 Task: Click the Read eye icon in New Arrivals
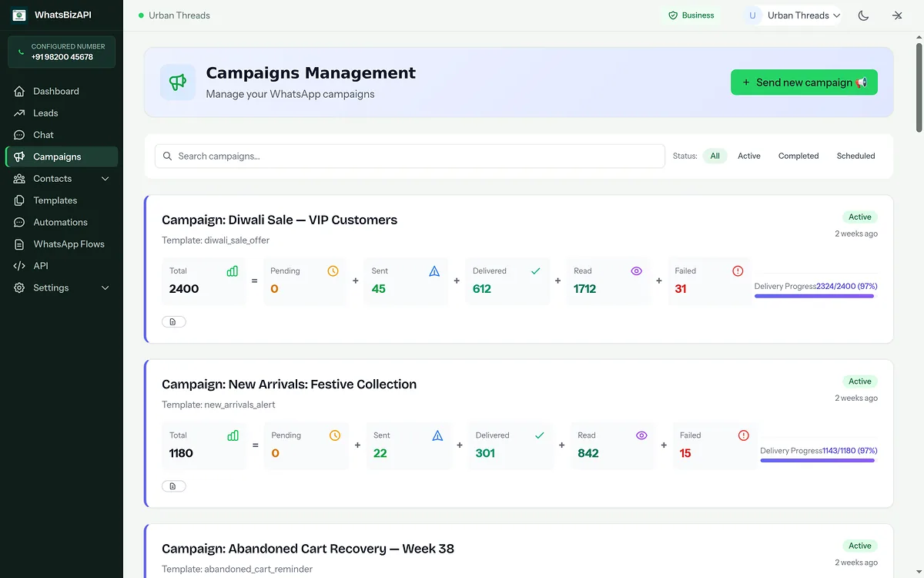pyautogui.click(x=641, y=435)
